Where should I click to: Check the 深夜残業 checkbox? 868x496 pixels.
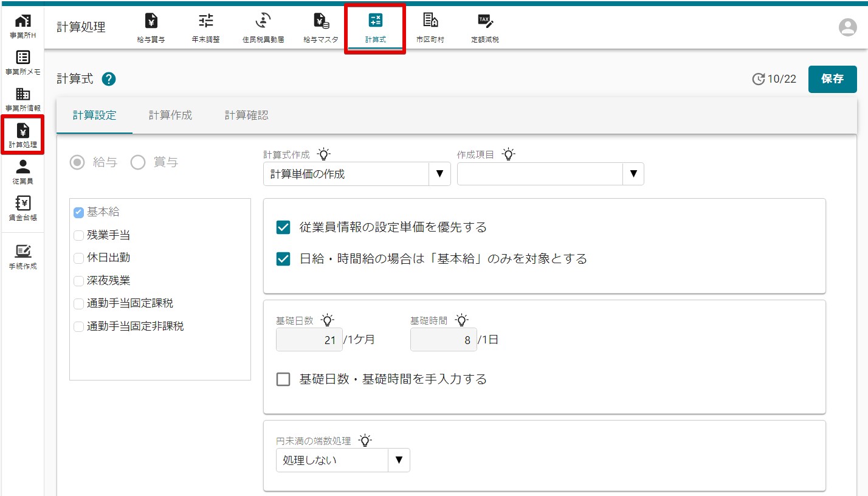pos(79,281)
